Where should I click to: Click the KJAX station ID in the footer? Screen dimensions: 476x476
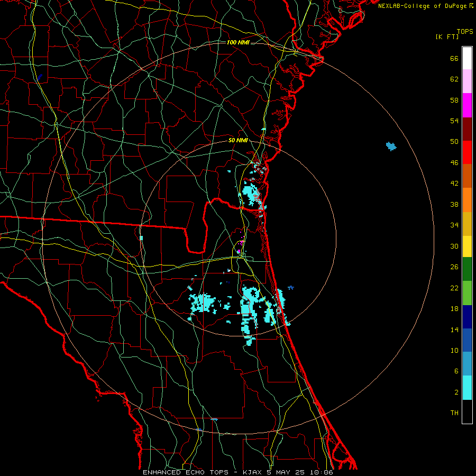[253, 472]
